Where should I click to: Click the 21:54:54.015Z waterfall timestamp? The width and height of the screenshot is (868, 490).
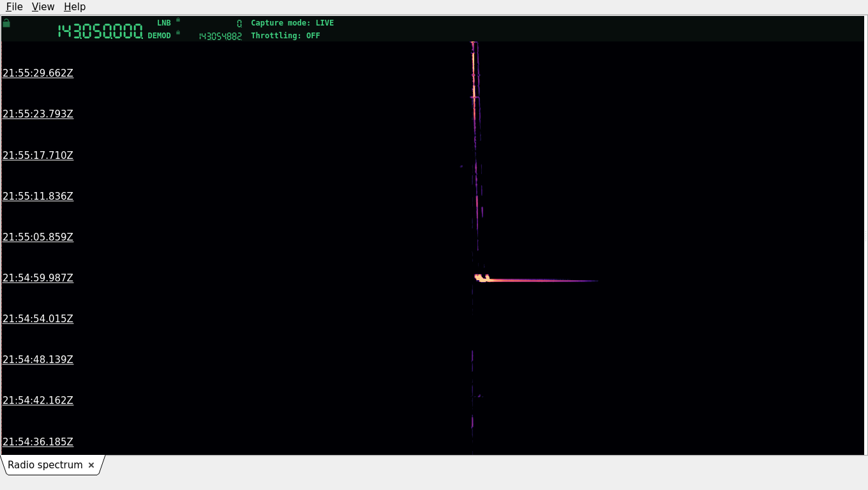(x=38, y=319)
